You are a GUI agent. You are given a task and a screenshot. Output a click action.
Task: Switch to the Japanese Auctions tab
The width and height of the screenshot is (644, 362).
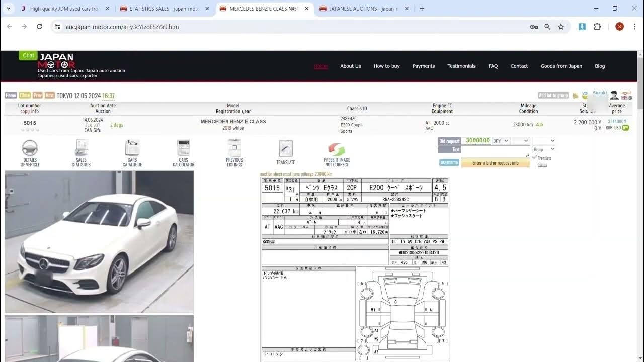tap(363, 9)
